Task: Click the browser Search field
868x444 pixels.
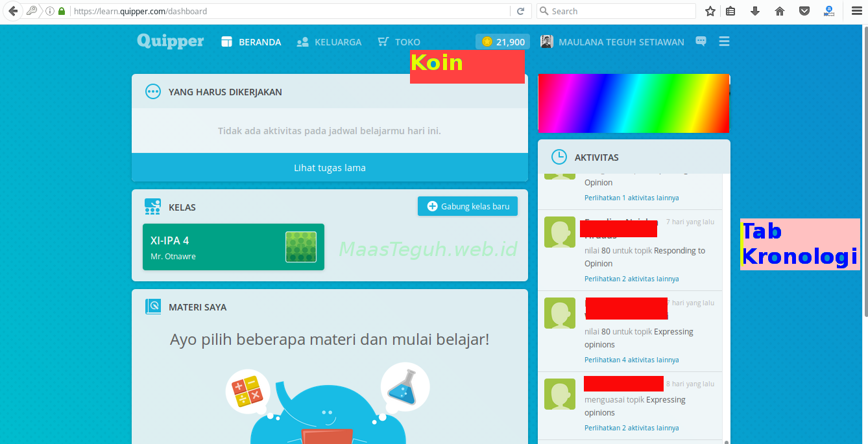Action: click(x=616, y=11)
